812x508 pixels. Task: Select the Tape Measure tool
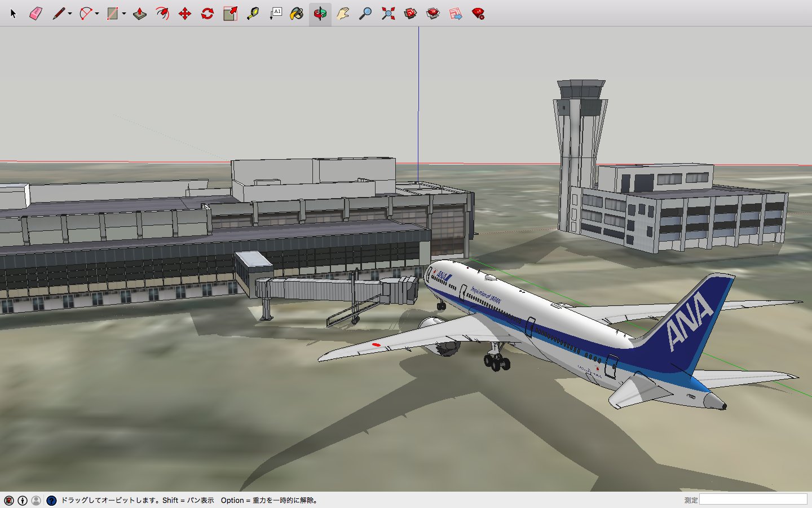point(253,14)
